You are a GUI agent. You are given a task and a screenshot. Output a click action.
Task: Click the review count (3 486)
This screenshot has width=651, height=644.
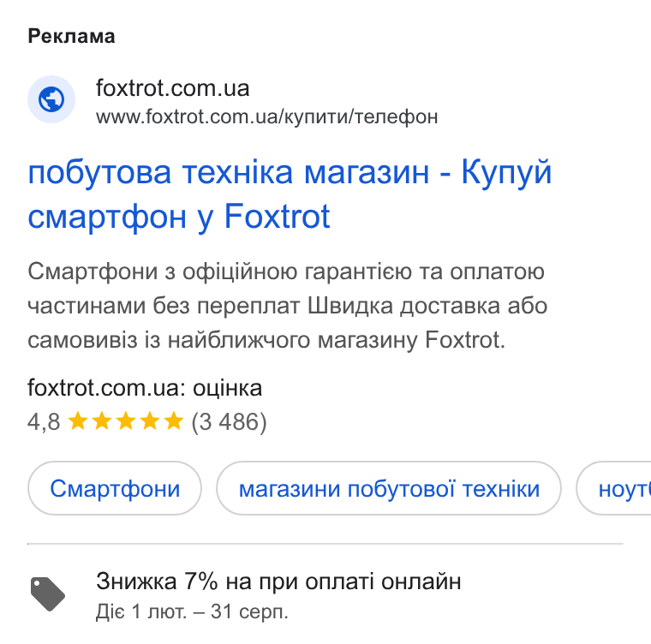pyautogui.click(x=229, y=422)
